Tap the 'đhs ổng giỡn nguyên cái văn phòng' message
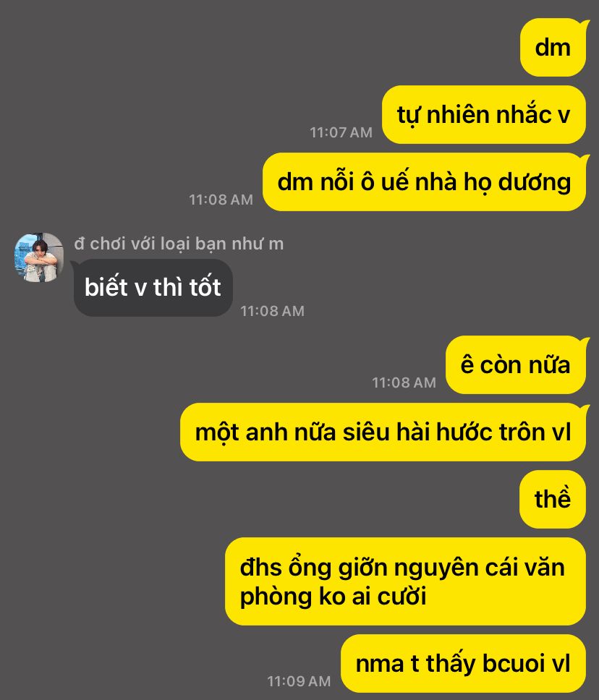The height and width of the screenshot is (700, 599). (x=405, y=581)
